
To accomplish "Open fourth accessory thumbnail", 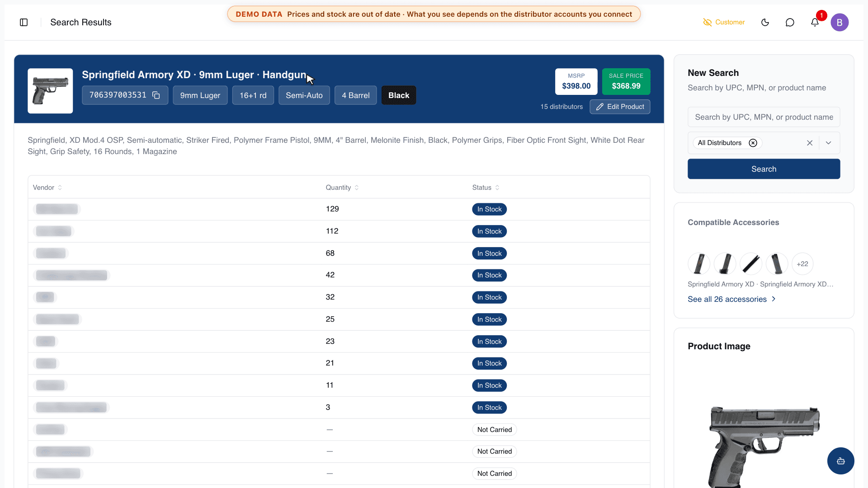I will tap(777, 264).
